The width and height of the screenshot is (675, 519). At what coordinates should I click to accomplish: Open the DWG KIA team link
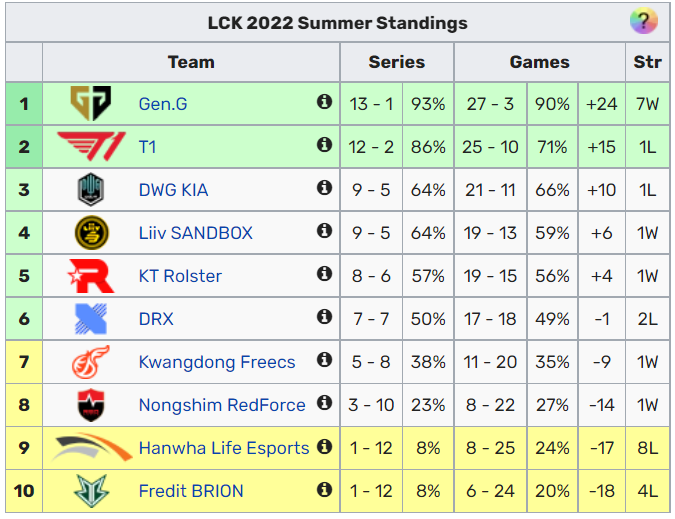tap(173, 190)
